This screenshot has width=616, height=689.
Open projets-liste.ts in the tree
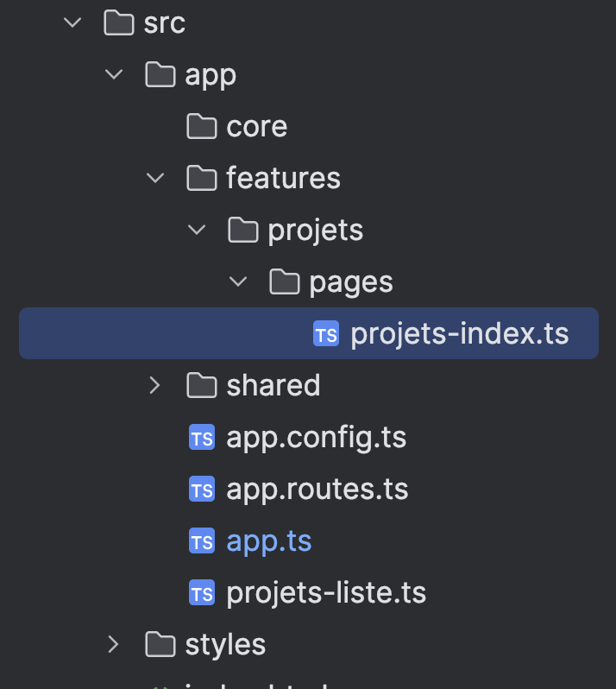325,593
